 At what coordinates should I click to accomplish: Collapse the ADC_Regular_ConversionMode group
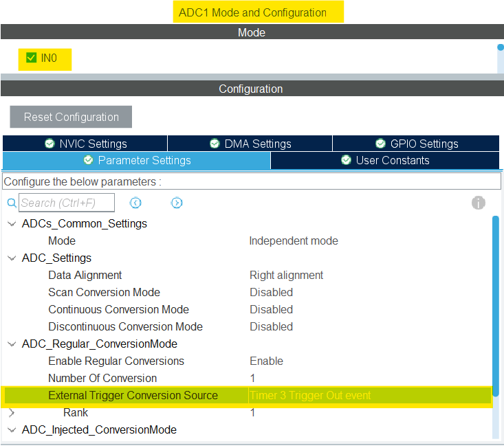tap(12, 344)
